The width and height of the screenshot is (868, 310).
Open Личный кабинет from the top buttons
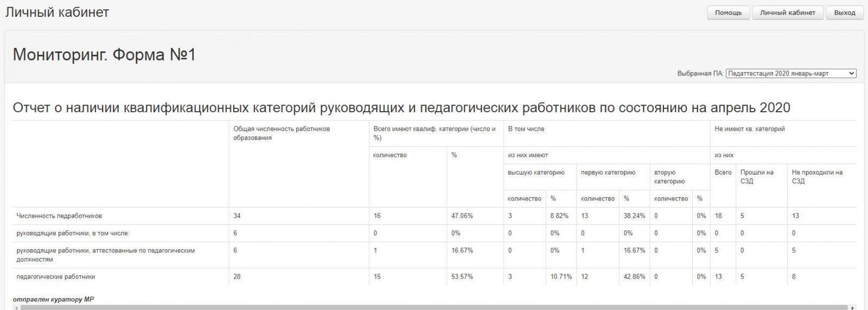point(787,12)
